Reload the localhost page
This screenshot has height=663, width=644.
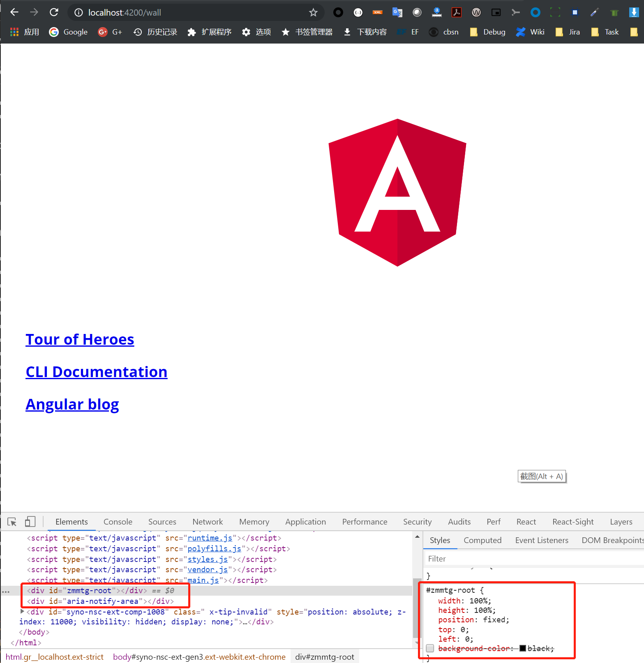(54, 12)
